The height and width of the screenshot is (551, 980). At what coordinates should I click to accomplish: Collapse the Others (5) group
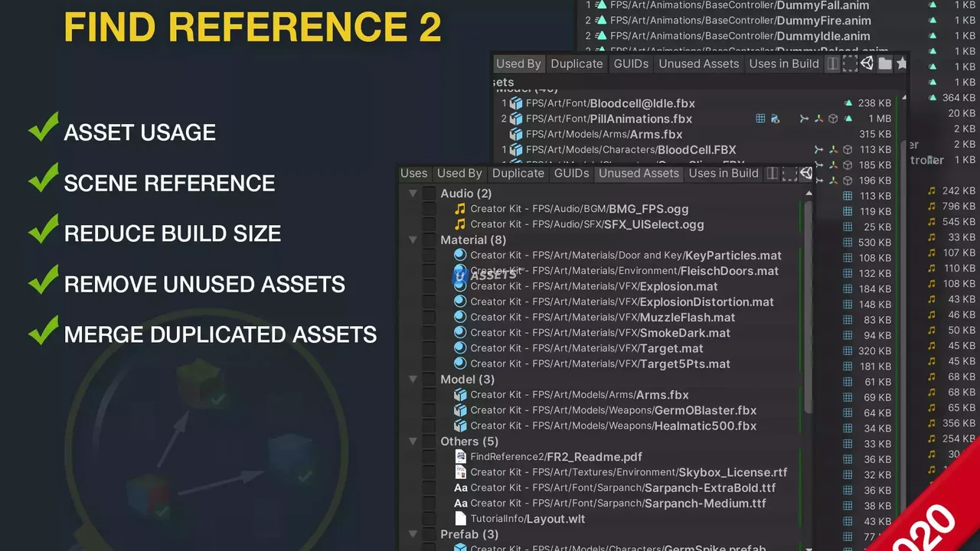(413, 442)
